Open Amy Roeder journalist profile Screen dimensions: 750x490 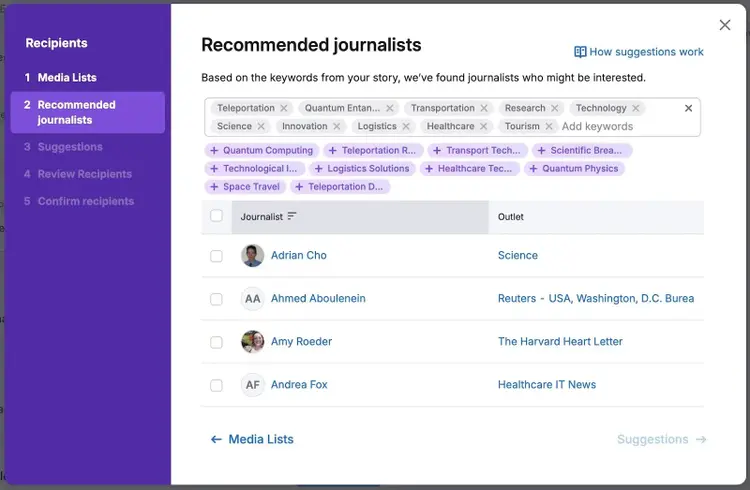[x=301, y=342]
